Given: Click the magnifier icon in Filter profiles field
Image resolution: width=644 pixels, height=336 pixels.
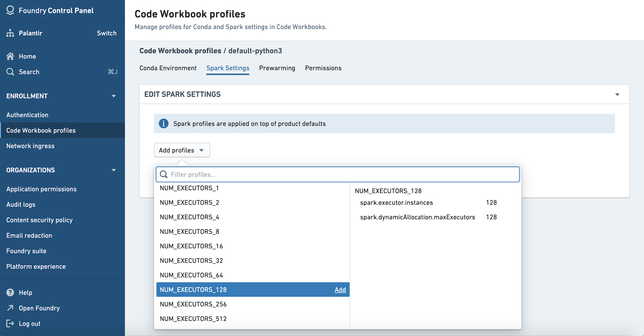Looking at the screenshot, I should pyautogui.click(x=164, y=174).
